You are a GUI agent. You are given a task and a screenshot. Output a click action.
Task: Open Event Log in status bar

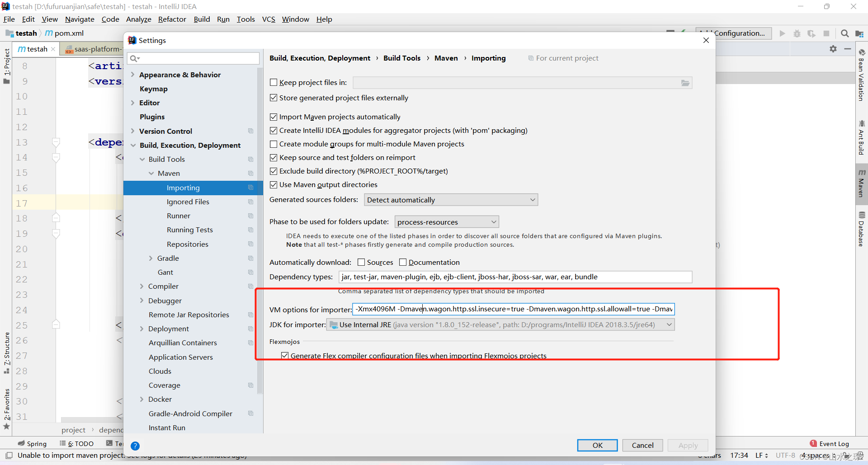click(830, 444)
